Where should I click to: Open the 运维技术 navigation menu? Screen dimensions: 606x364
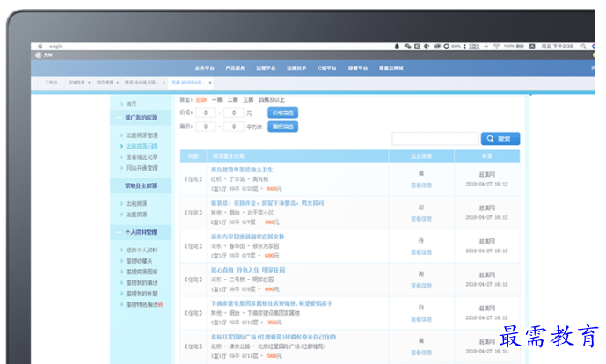click(x=296, y=69)
